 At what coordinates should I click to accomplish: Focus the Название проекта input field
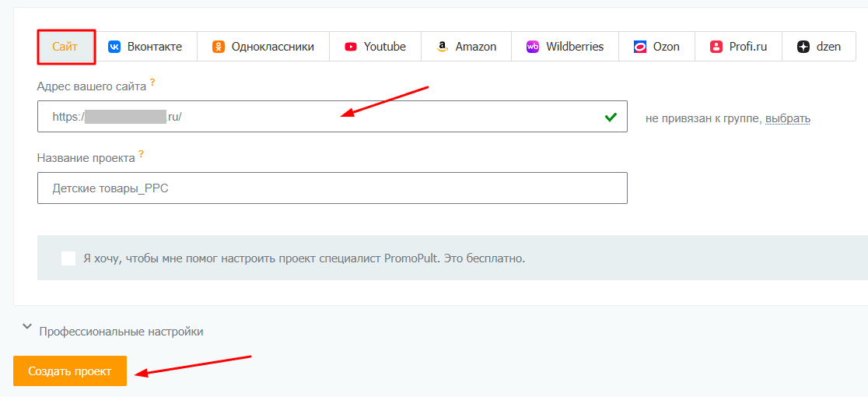(x=332, y=188)
